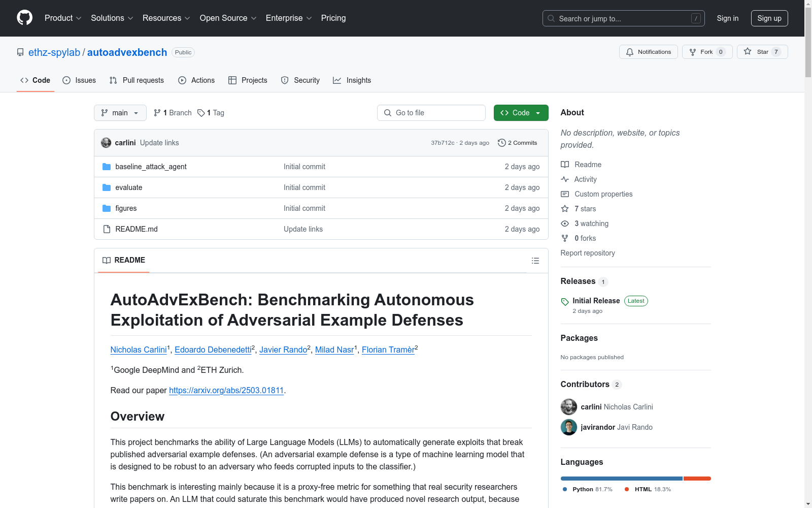Click the Sign up button
This screenshot has height=508, width=812.
tap(769, 18)
